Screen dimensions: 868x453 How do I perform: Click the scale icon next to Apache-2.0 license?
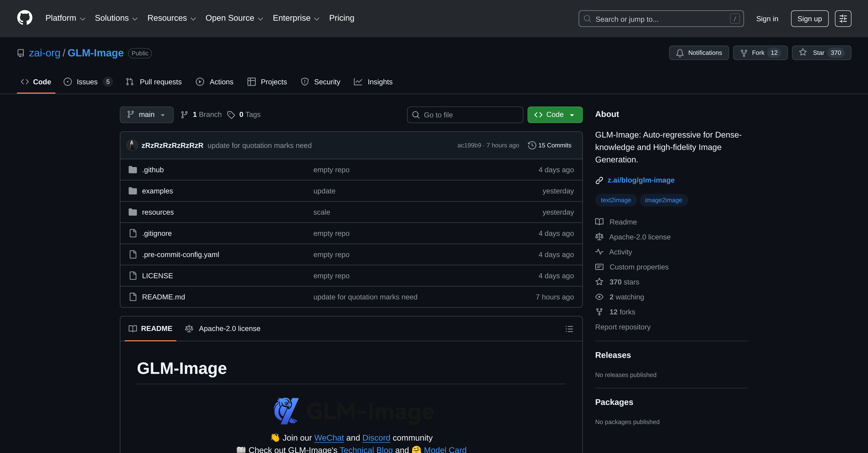point(599,237)
